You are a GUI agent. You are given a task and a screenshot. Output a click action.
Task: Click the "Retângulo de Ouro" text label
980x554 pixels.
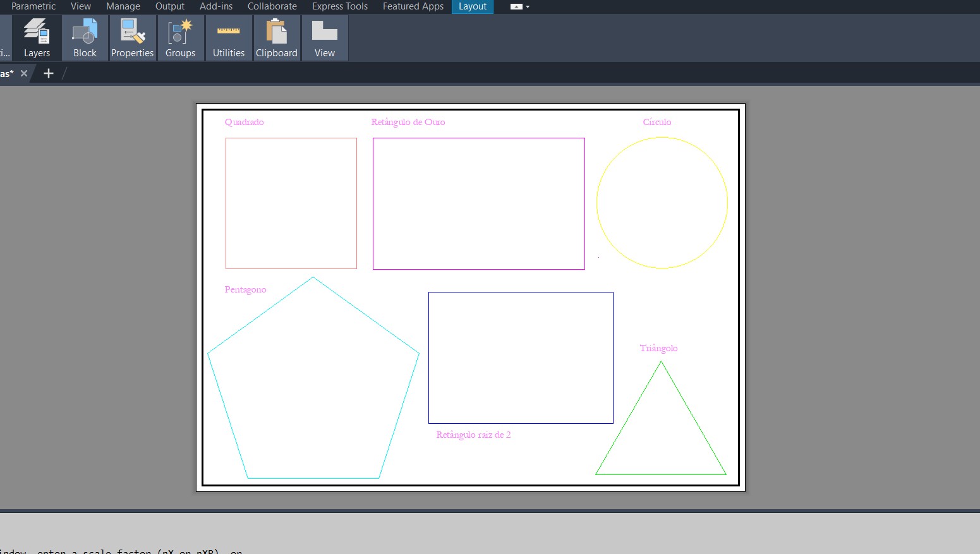pyautogui.click(x=408, y=122)
